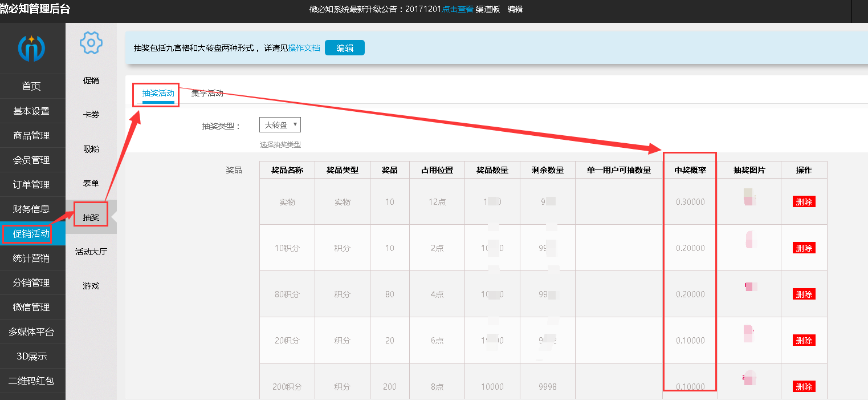Open the 抽奖类型 dropdown
This screenshot has height=400, width=868.
280,125
